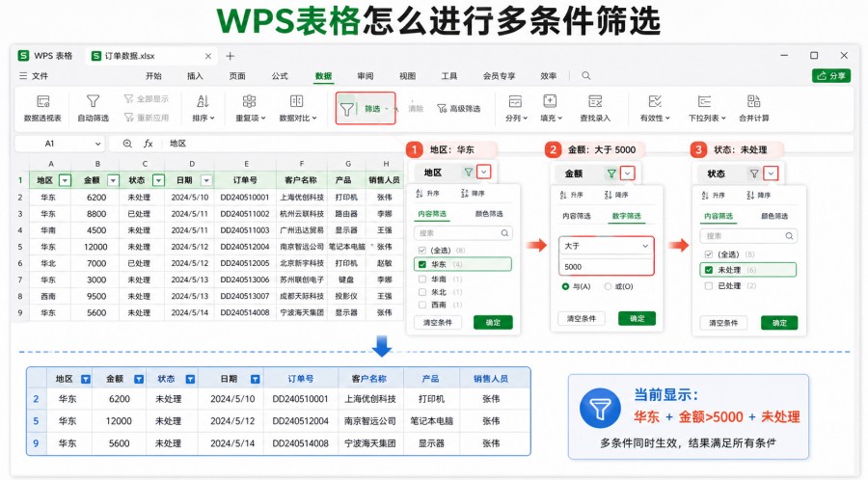Screen dimensions: 868x480
Task: Open the 排序 sort tool
Action: click(x=203, y=108)
